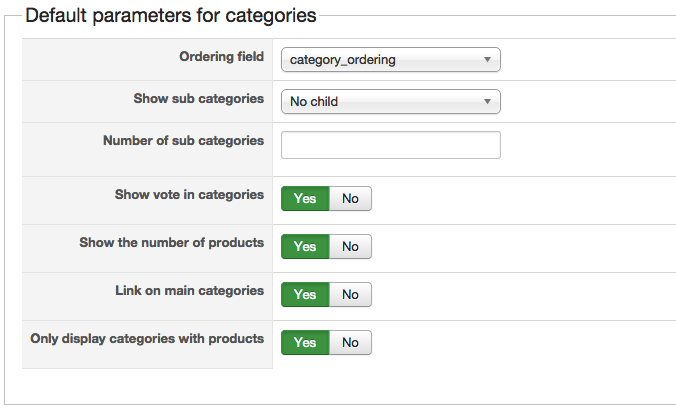Click the Default parameters for categories heading
This screenshot has width=676, height=410.
pos(171,16)
